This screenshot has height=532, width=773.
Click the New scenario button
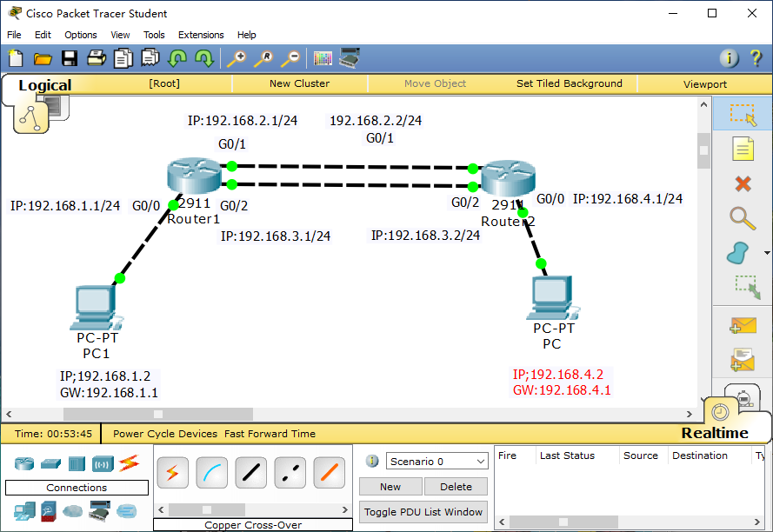coord(390,487)
